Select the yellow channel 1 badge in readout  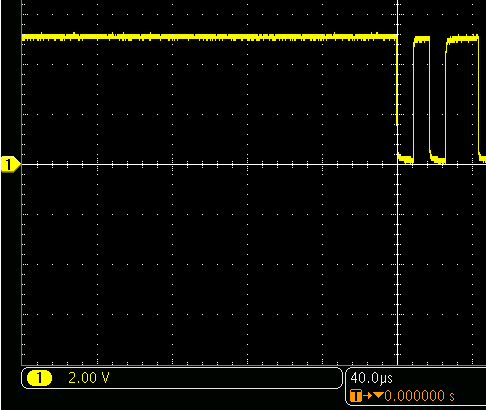click(x=39, y=378)
